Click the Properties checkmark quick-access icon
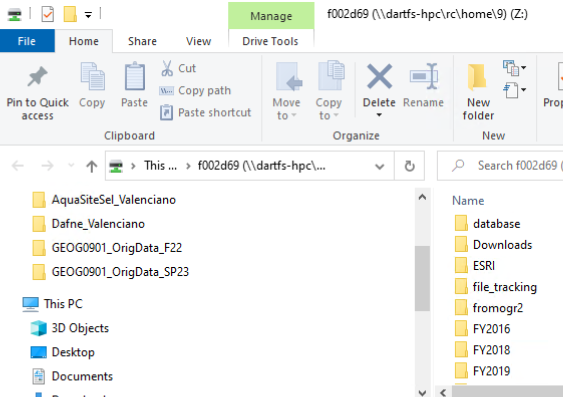563x397 pixels. (x=47, y=14)
